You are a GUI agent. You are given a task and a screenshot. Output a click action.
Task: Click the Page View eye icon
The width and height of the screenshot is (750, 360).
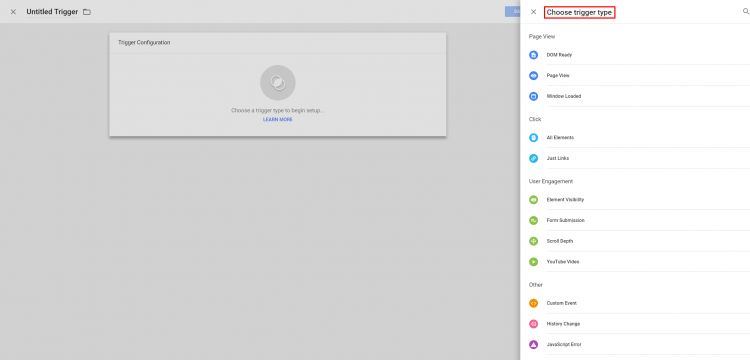(x=533, y=76)
